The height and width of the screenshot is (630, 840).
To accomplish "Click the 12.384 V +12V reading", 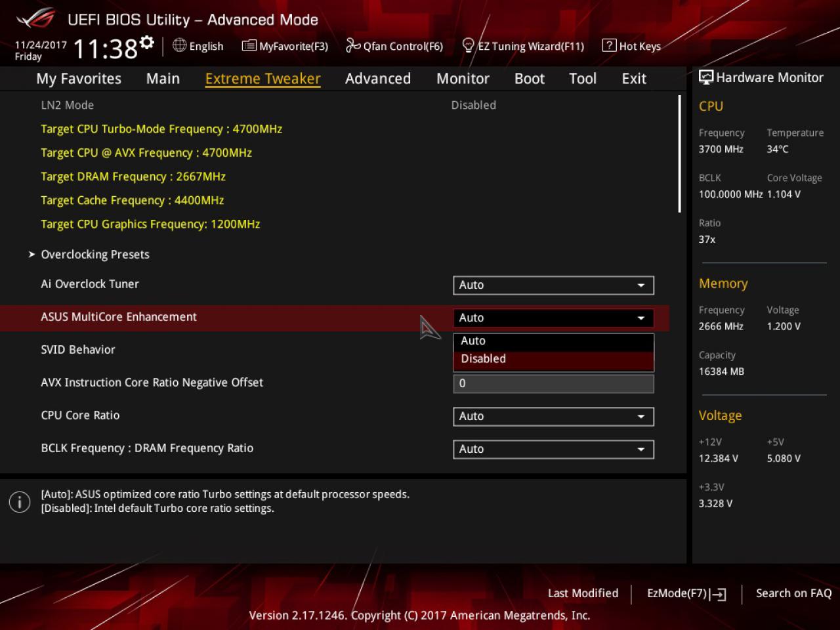I will click(x=719, y=459).
